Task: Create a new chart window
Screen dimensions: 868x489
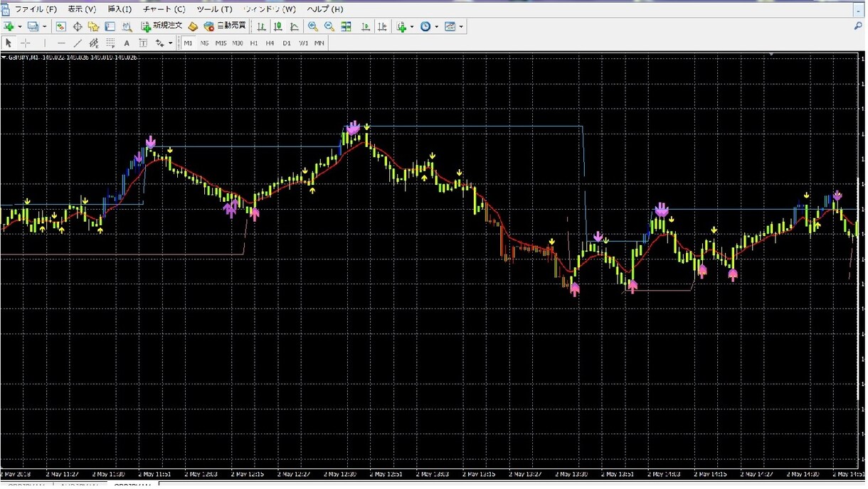Action: coord(9,26)
